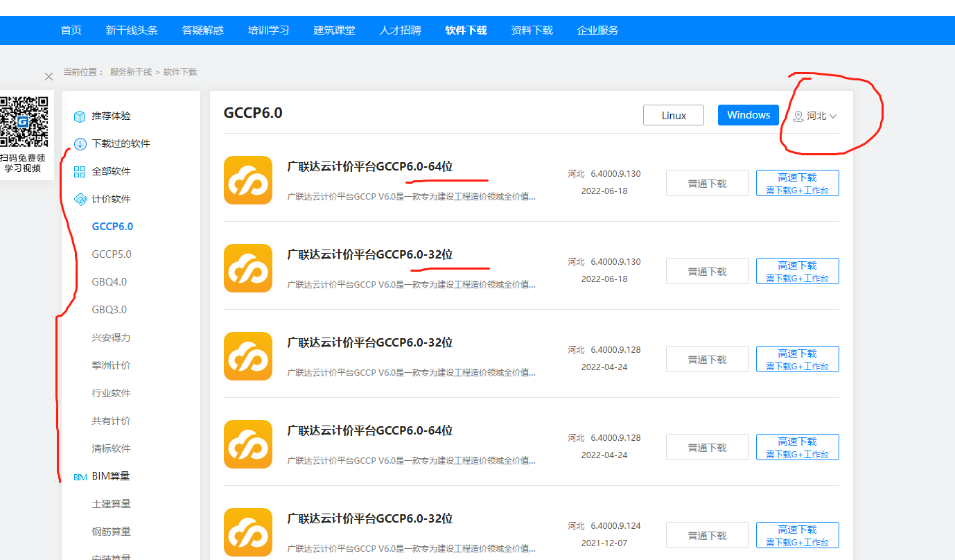The width and height of the screenshot is (955, 560).
Task: Click 软件下载 breadcrumb link
Action: [x=180, y=72]
